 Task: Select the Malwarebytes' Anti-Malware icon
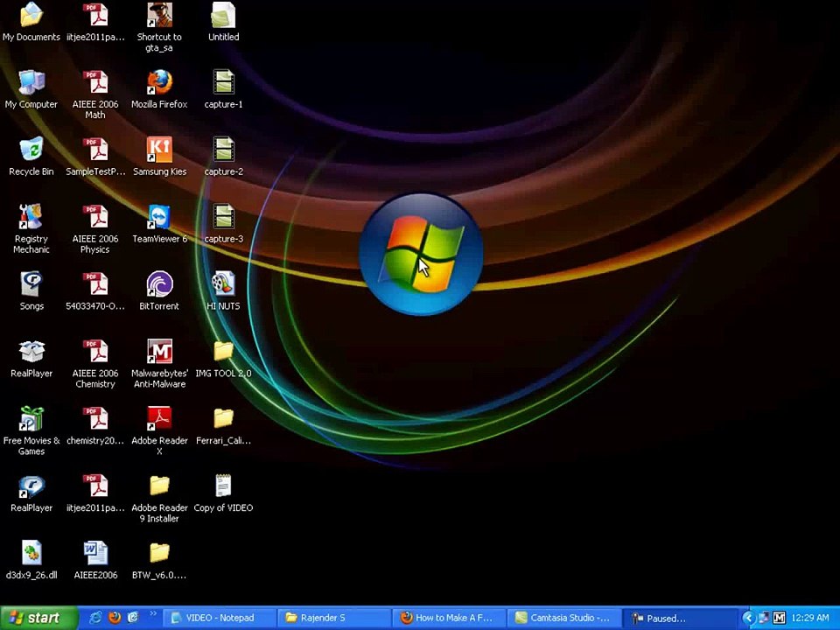click(159, 363)
